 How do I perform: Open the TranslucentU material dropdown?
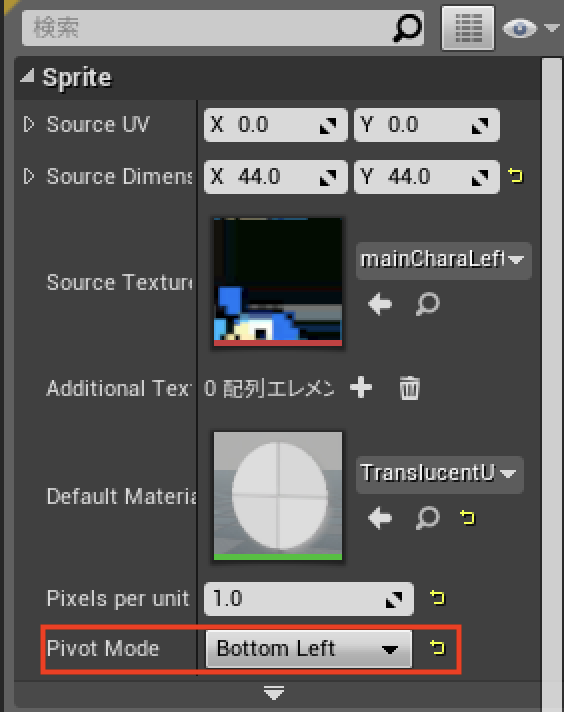[440, 474]
